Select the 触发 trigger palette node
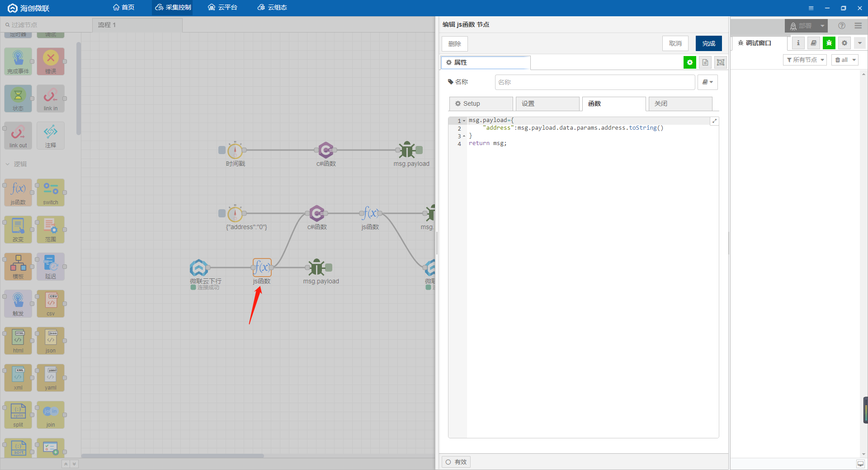This screenshot has width=868, height=470. (x=18, y=304)
